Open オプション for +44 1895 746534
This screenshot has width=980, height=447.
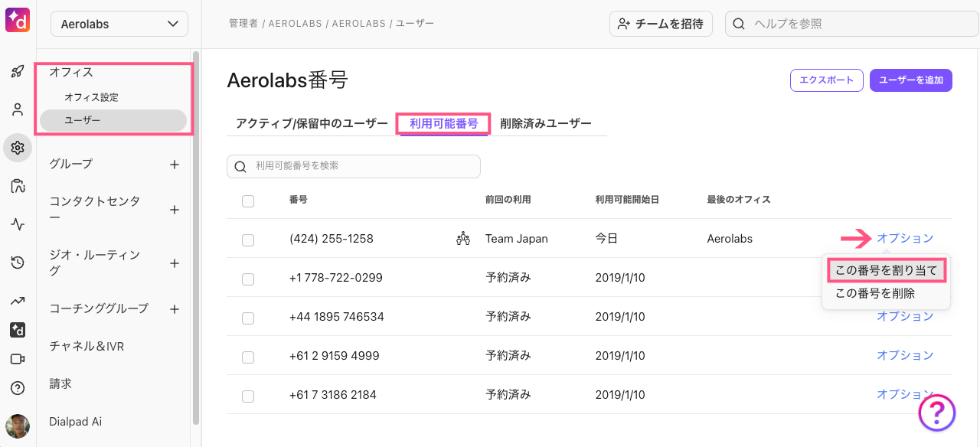point(905,316)
